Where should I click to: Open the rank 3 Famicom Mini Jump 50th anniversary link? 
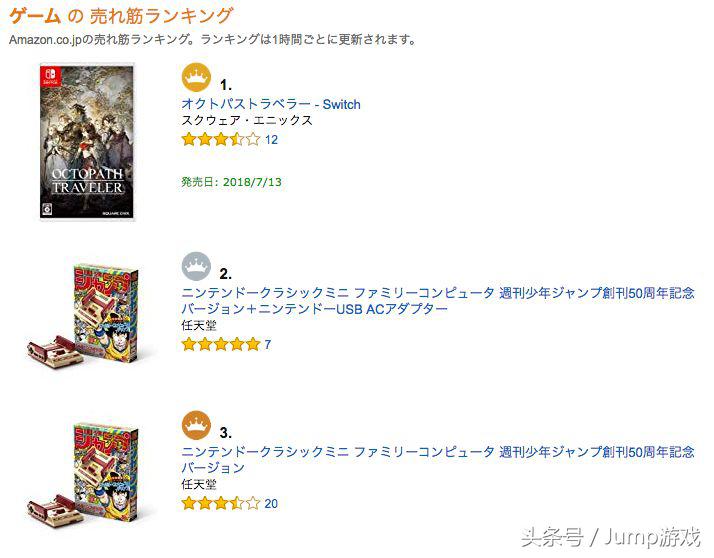pyautogui.click(x=437, y=460)
